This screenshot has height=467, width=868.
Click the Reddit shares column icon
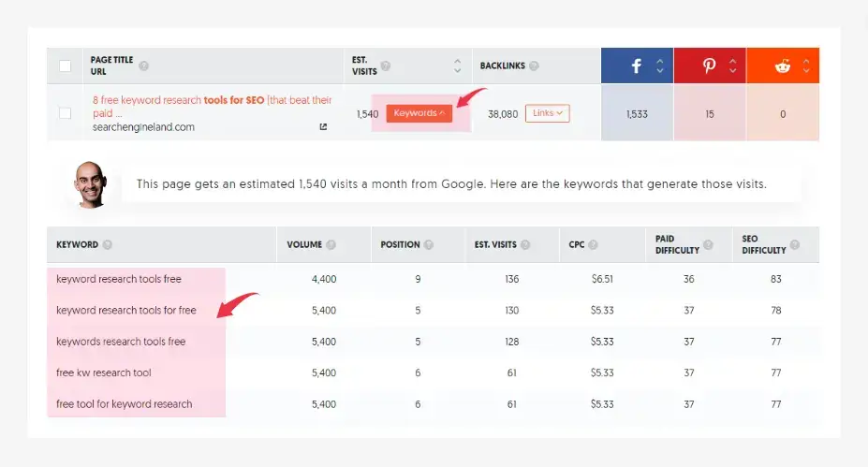tap(783, 66)
